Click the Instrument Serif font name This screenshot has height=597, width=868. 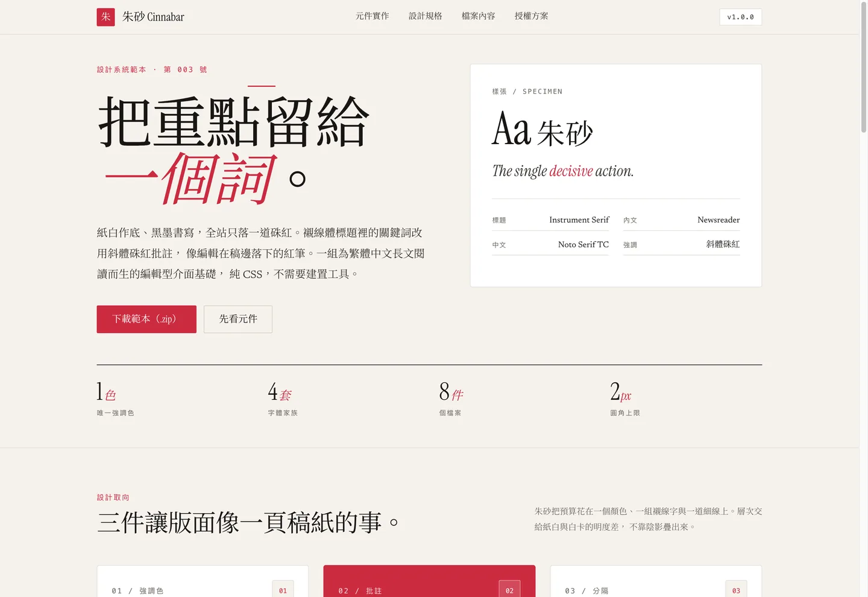click(579, 220)
